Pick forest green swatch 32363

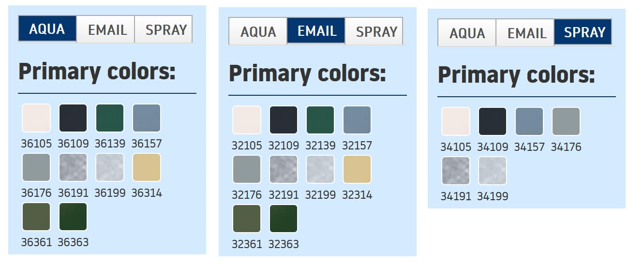[284, 219]
